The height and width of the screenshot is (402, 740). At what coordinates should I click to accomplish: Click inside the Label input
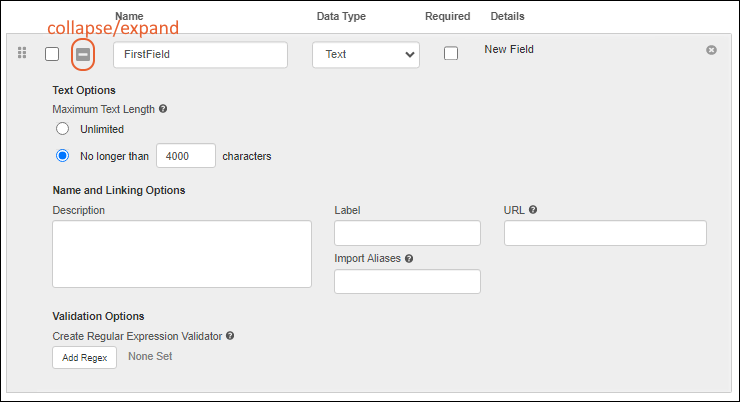[407, 233]
